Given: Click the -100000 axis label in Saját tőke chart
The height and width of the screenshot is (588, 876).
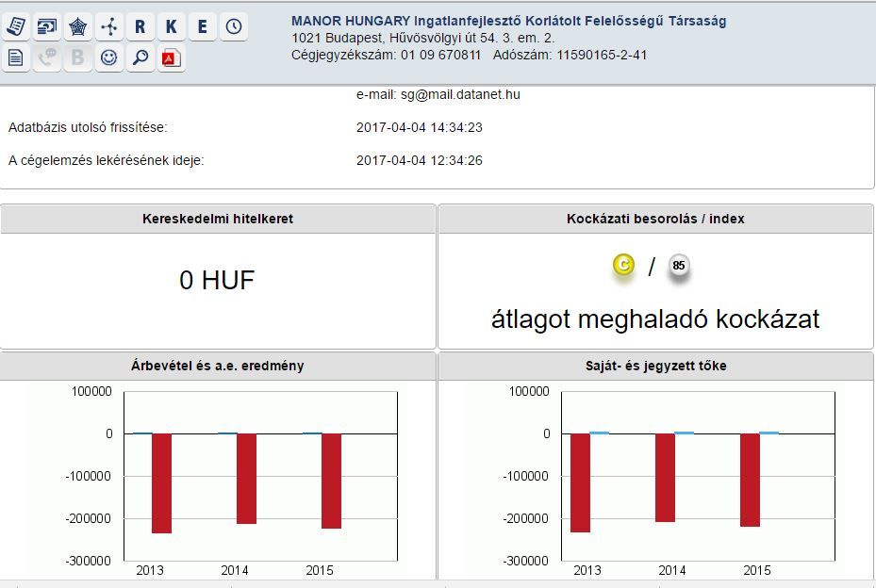Looking at the screenshot, I should pyautogui.click(x=526, y=476).
